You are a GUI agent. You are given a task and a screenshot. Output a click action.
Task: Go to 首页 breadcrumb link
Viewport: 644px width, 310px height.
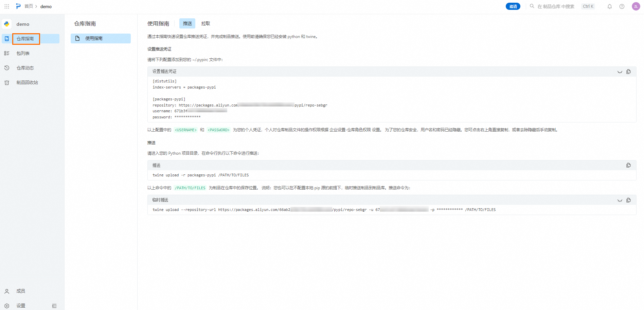pyautogui.click(x=29, y=6)
